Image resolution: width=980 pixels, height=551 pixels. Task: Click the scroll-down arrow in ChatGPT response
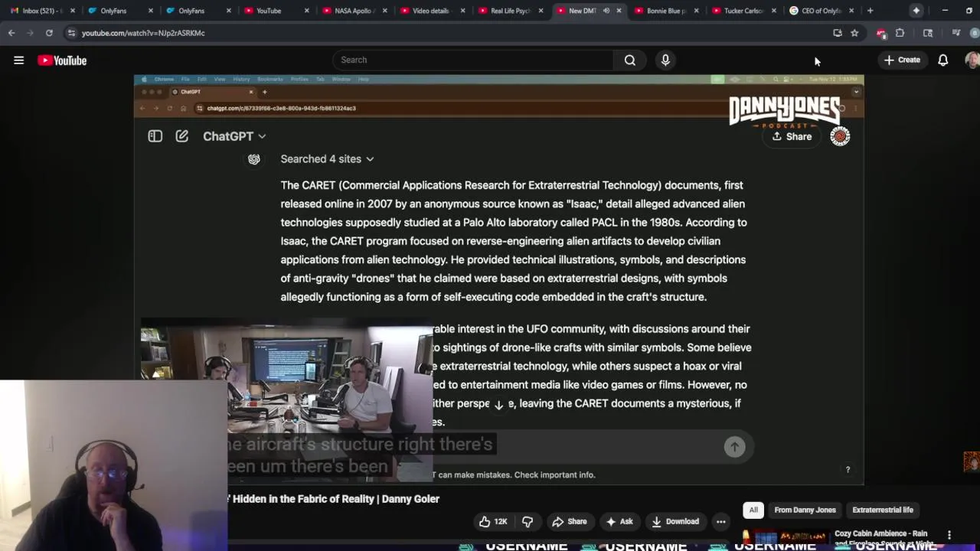pyautogui.click(x=498, y=405)
